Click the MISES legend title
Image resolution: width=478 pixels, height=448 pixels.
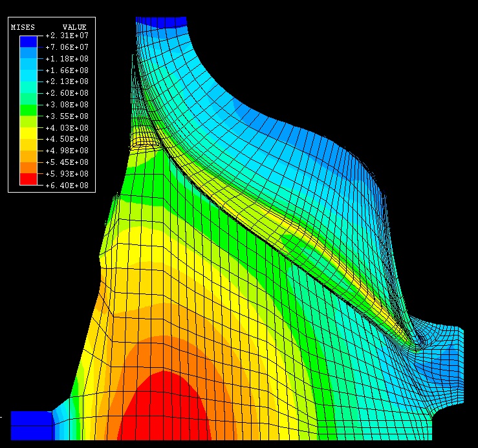pos(23,27)
